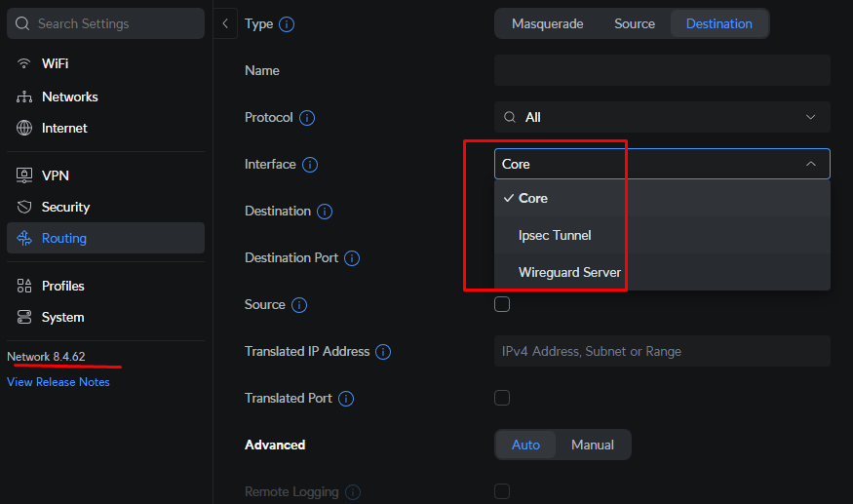Toggle the Remote Logging checkbox
The width and height of the screenshot is (853, 504).
(x=502, y=491)
